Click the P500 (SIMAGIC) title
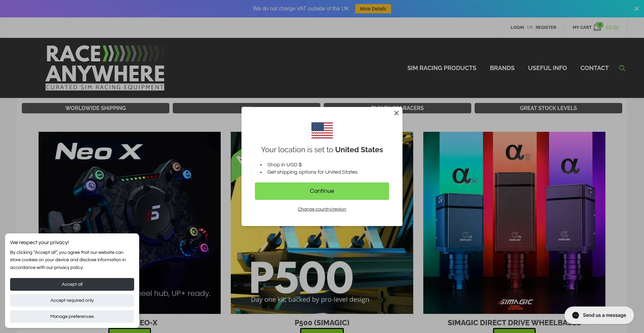Viewport: 644px width, 333px height. click(x=322, y=323)
